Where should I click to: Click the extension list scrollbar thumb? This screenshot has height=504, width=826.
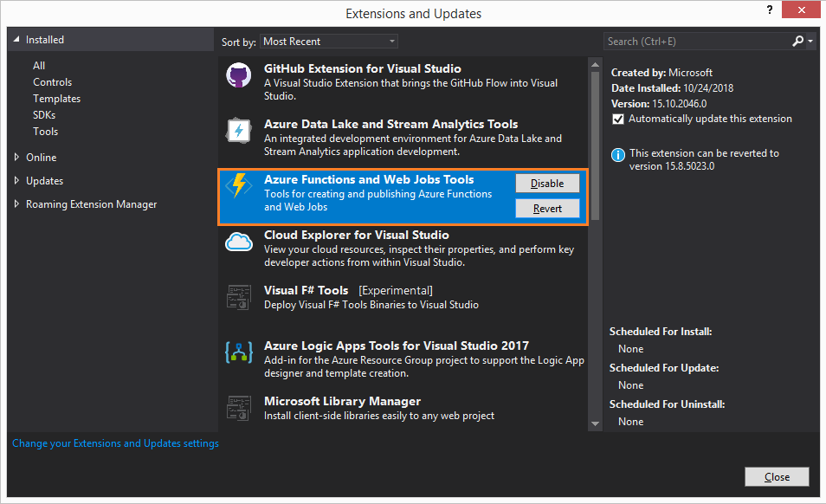tap(596, 145)
